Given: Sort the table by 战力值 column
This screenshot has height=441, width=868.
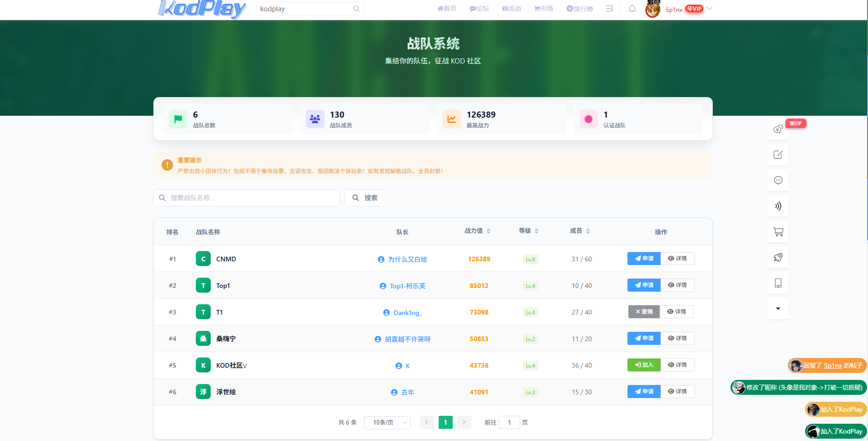Looking at the screenshot, I should coord(478,231).
